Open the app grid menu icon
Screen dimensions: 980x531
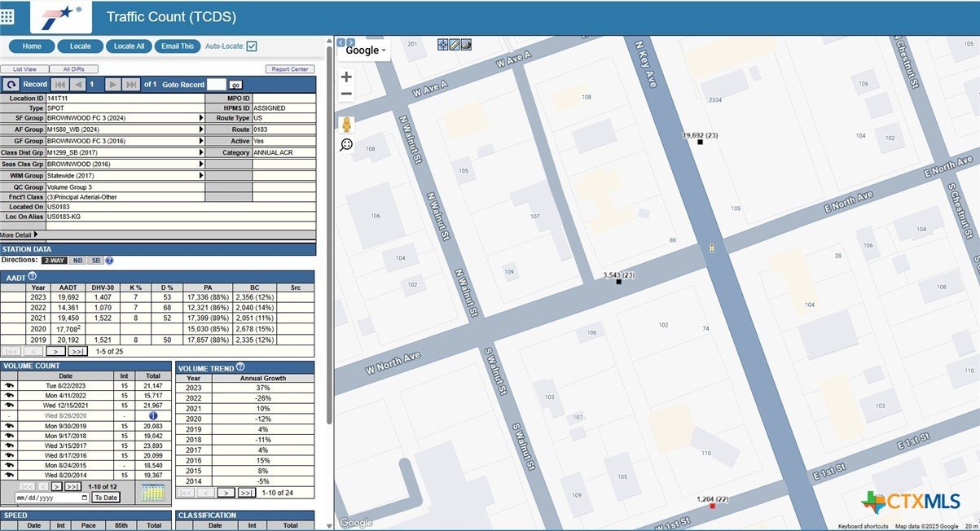(7, 16)
